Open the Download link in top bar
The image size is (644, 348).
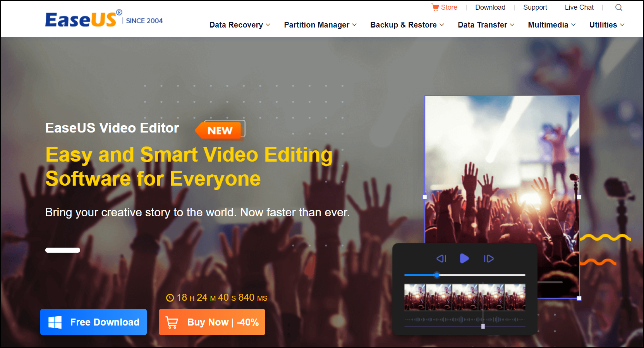[490, 7]
